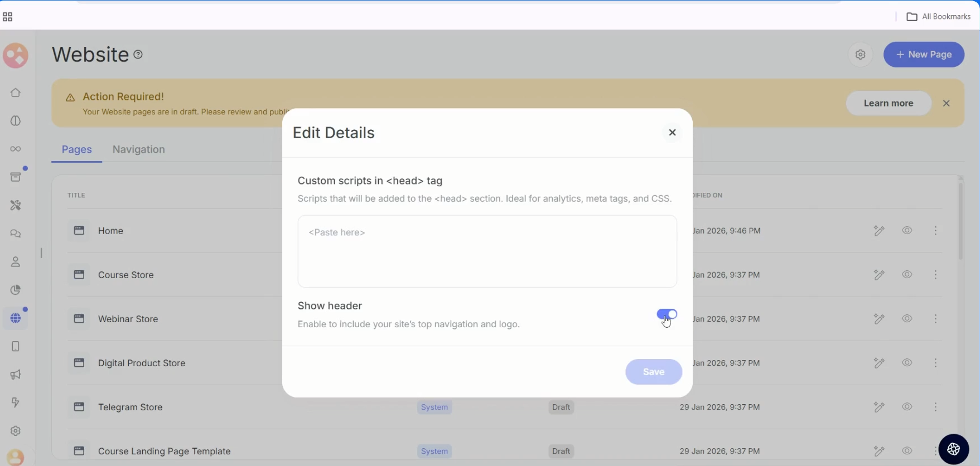
Task: Preview Course Store page with eye icon
Action: 907,275
